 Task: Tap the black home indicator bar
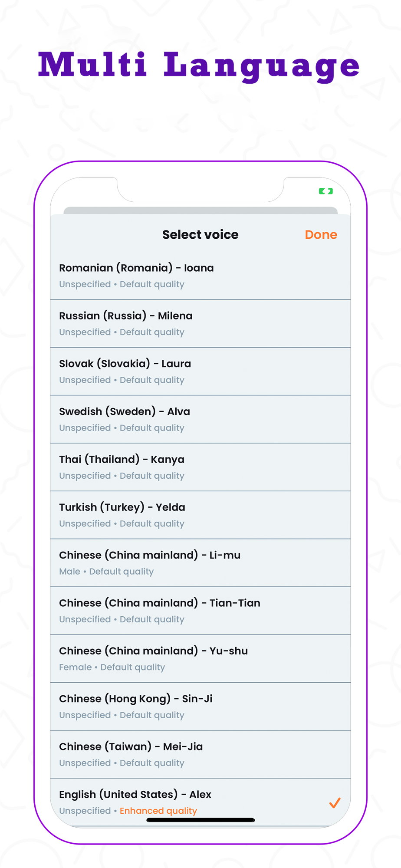(200, 820)
